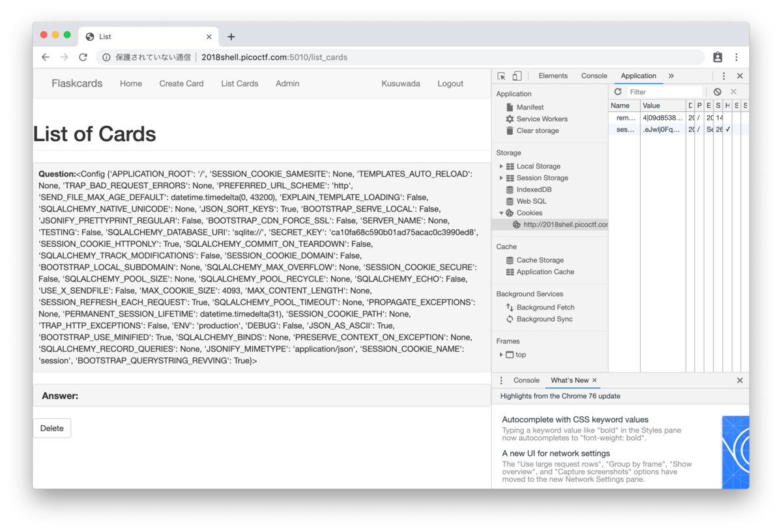Close the What's New tab
782x532 pixels.
coord(594,381)
